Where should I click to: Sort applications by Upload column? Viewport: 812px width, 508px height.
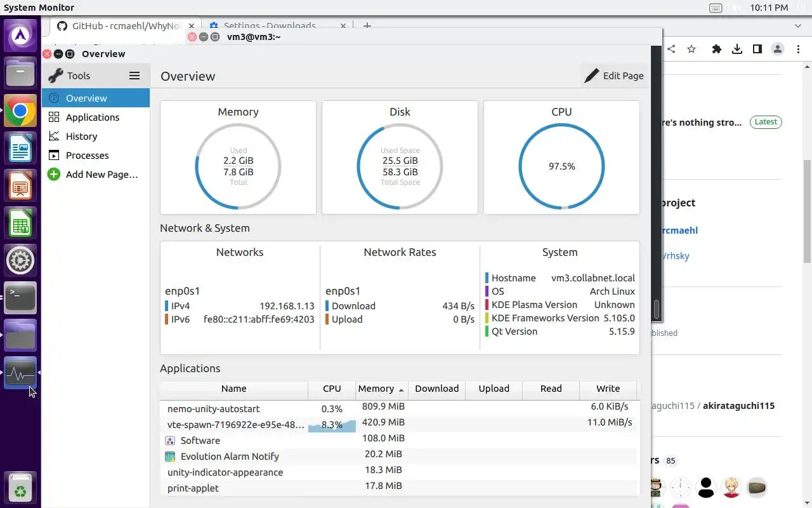494,389
